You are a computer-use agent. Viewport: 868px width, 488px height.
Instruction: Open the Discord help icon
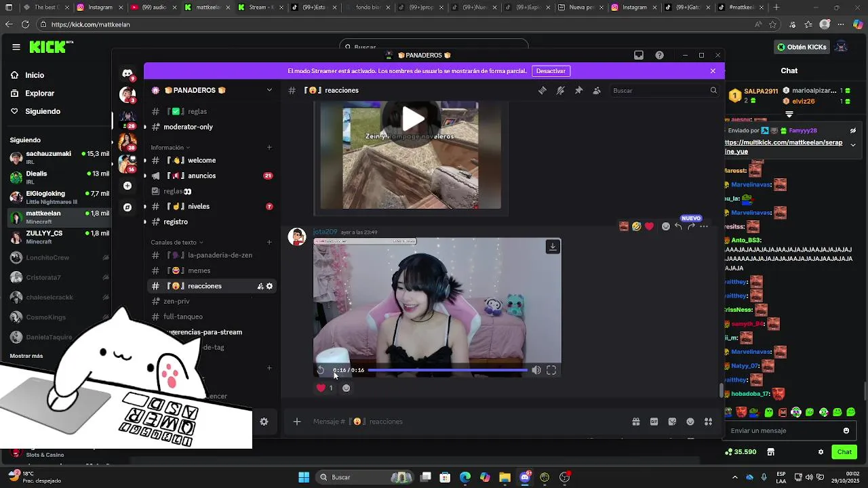(x=659, y=55)
